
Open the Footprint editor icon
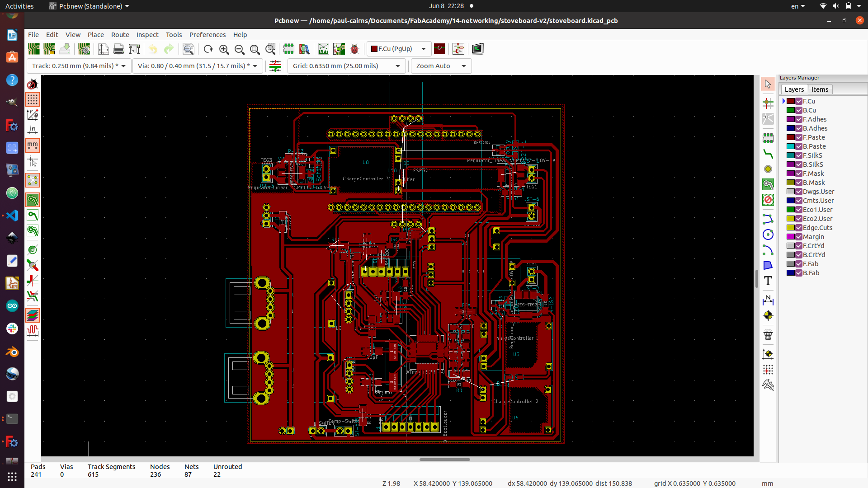pos(288,49)
